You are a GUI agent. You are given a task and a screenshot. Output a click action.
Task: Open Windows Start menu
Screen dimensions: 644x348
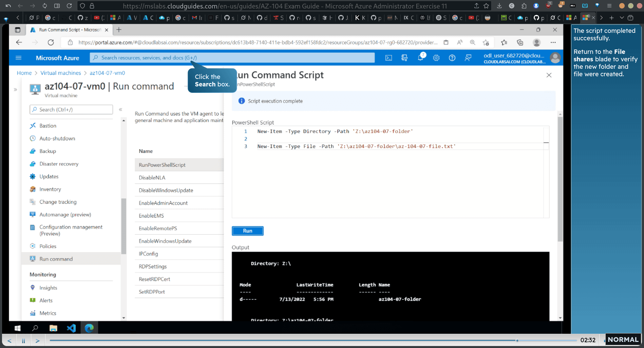[x=18, y=328]
